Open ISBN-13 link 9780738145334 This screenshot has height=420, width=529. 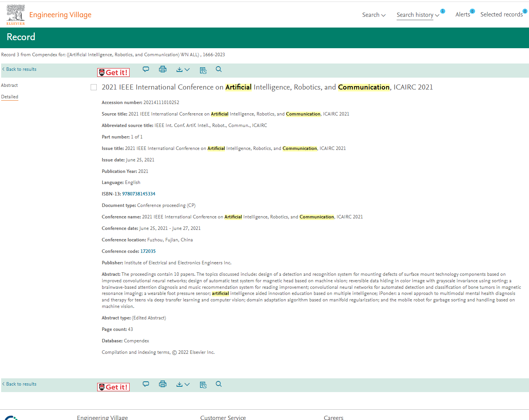click(x=139, y=194)
